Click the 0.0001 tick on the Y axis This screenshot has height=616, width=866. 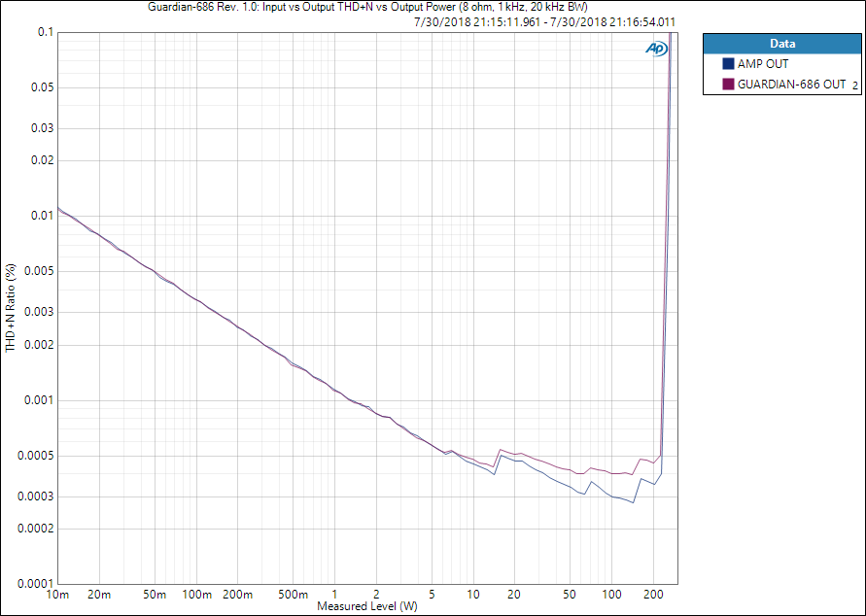click(37, 584)
